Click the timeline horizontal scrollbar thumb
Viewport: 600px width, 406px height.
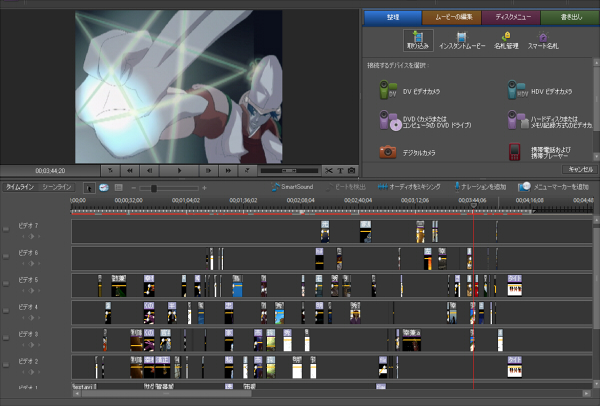tap(166, 393)
